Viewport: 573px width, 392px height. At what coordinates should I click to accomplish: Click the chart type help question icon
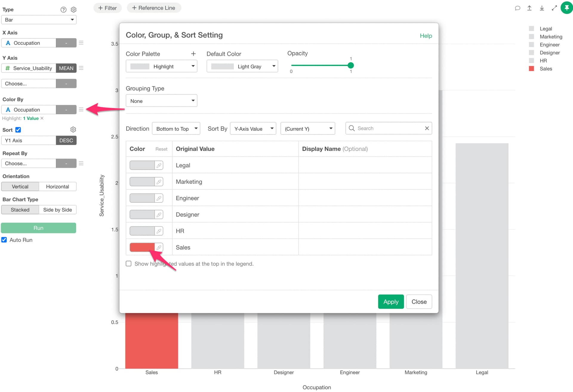point(63,10)
